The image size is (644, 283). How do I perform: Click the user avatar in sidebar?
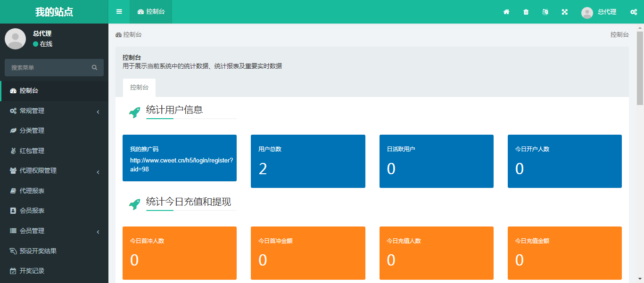click(15, 39)
